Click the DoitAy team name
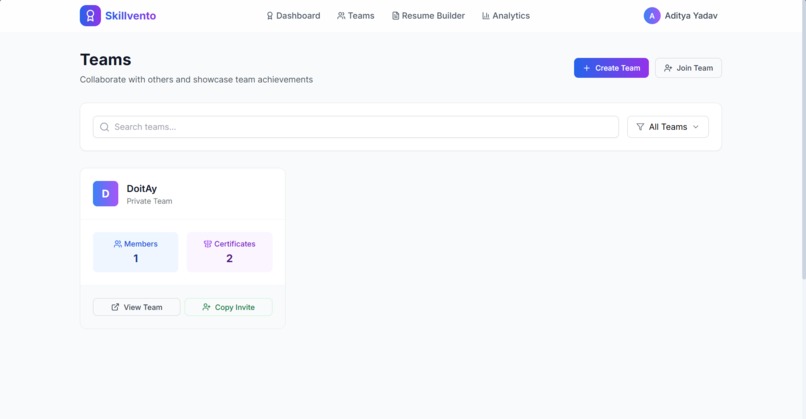This screenshot has width=806, height=419. click(142, 189)
